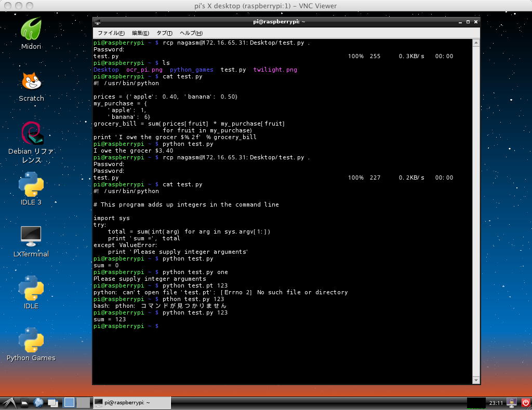Click the 'sum = 123' output line
Screen dimensions: 532x410
[x=110, y=319]
